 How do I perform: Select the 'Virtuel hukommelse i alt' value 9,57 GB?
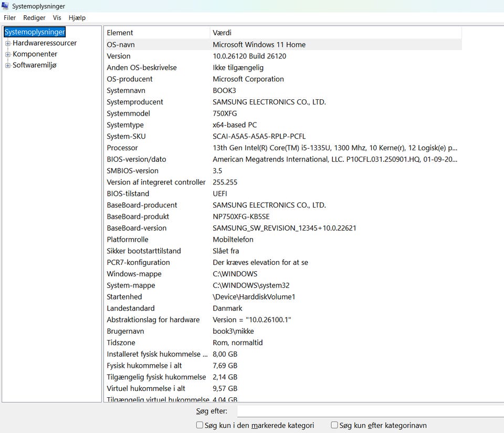(x=225, y=388)
